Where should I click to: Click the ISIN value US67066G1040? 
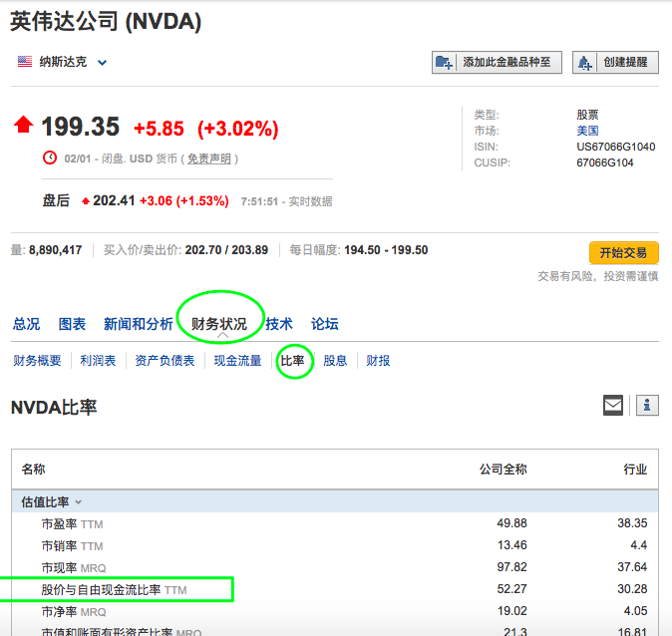pos(616,147)
